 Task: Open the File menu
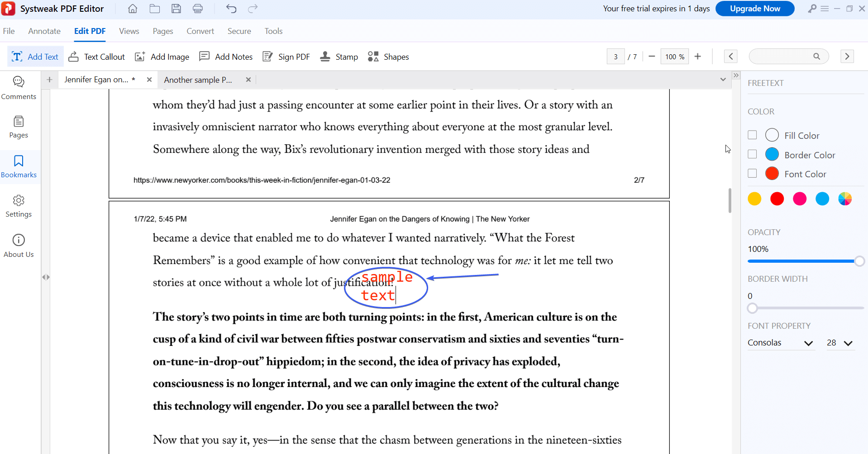coord(9,31)
